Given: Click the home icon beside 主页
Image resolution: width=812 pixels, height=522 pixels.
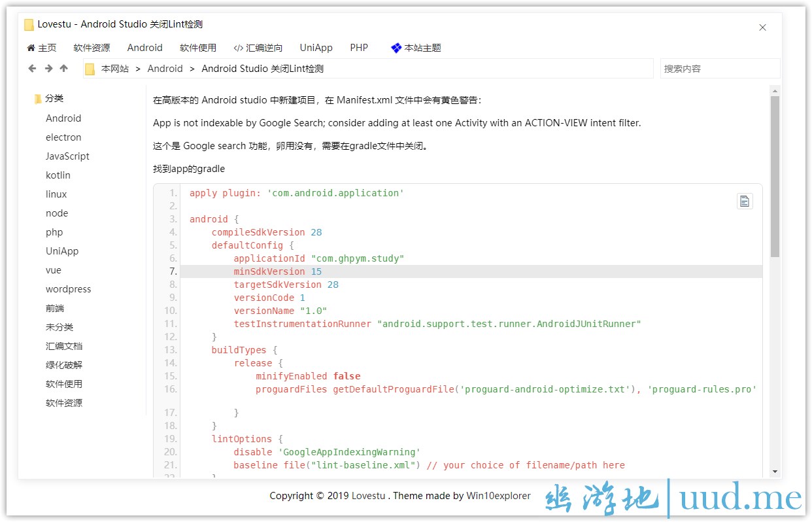Looking at the screenshot, I should click(31, 48).
